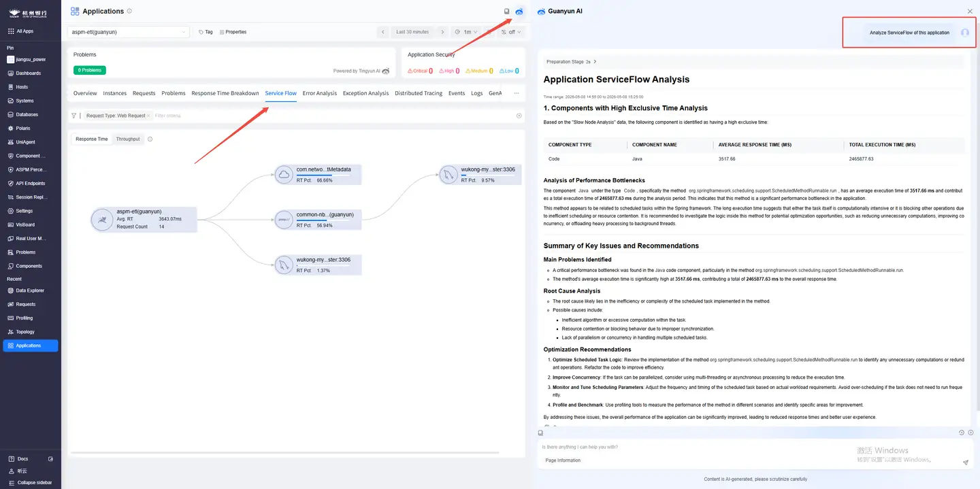Open the Guanyun AI assistant icon
The width and height of the screenshot is (980, 489).
pyautogui.click(x=519, y=12)
